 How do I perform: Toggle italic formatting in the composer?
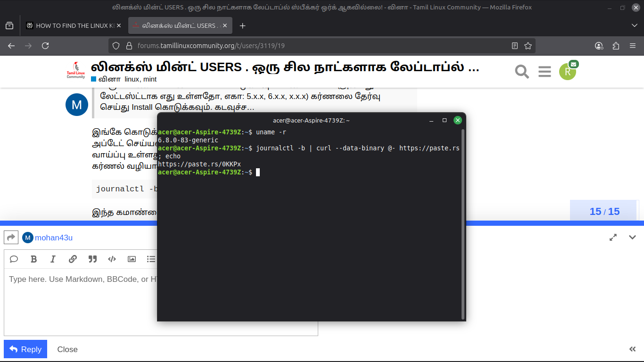(x=53, y=259)
